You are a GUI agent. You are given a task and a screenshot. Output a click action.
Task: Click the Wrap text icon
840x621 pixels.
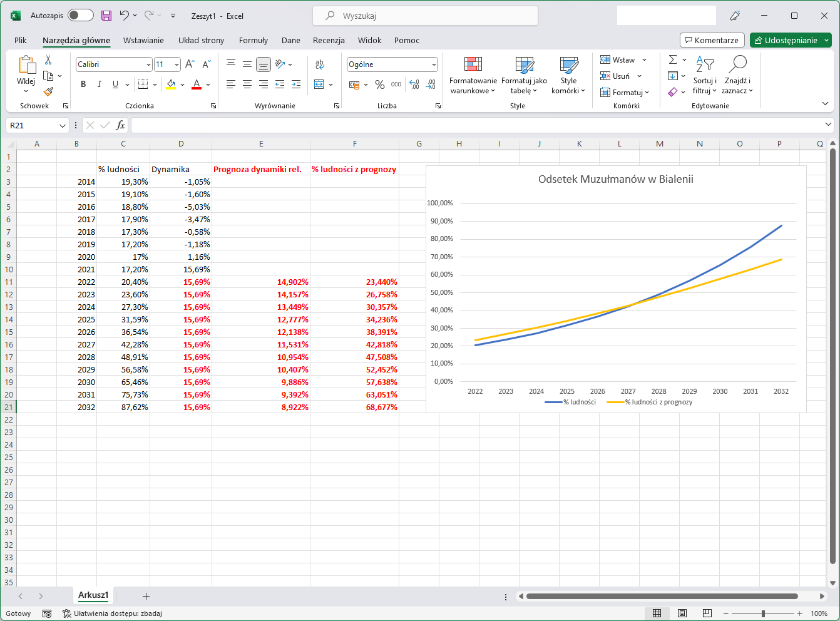tap(320, 64)
